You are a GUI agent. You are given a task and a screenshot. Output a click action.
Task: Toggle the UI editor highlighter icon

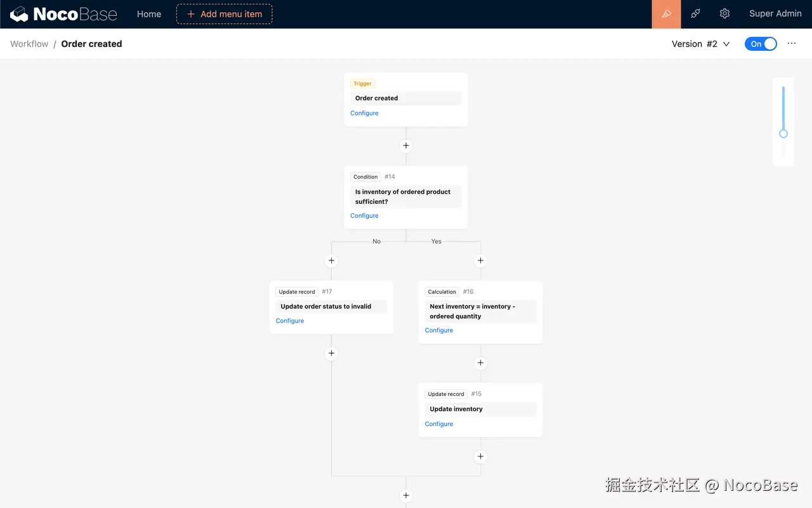[x=665, y=13]
